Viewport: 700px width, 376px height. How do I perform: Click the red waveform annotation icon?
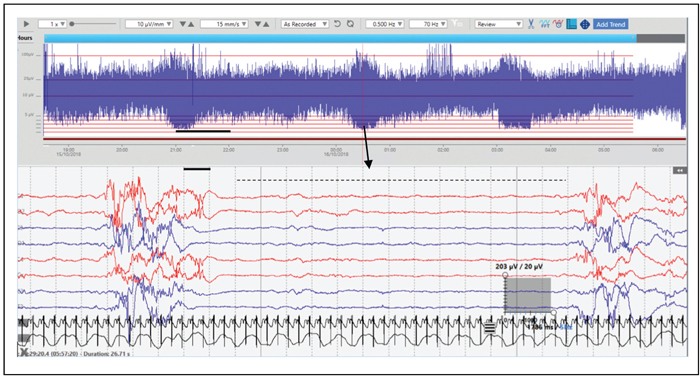(x=558, y=24)
